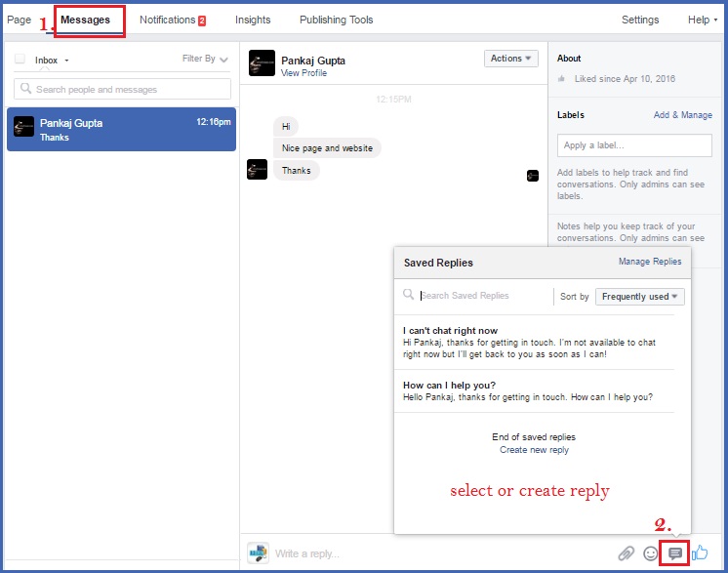Click the Apply a label field
This screenshot has height=573, width=728.
coord(634,145)
